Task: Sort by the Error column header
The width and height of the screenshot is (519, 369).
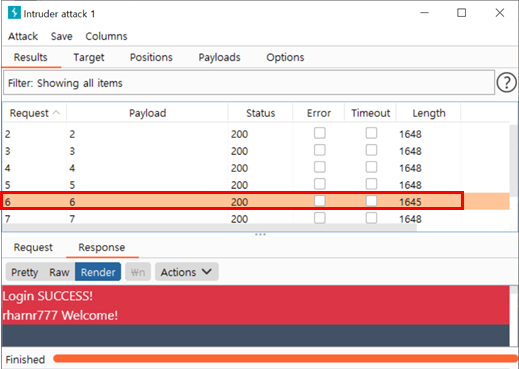Action: click(x=319, y=113)
